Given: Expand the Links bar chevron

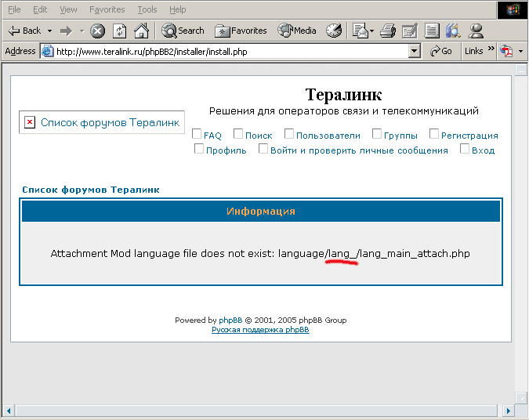Looking at the screenshot, I should point(491,49).
